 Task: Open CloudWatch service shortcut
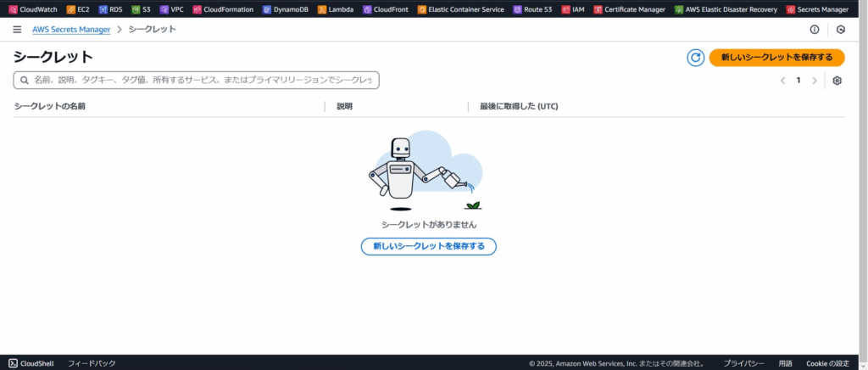point(32,9)
